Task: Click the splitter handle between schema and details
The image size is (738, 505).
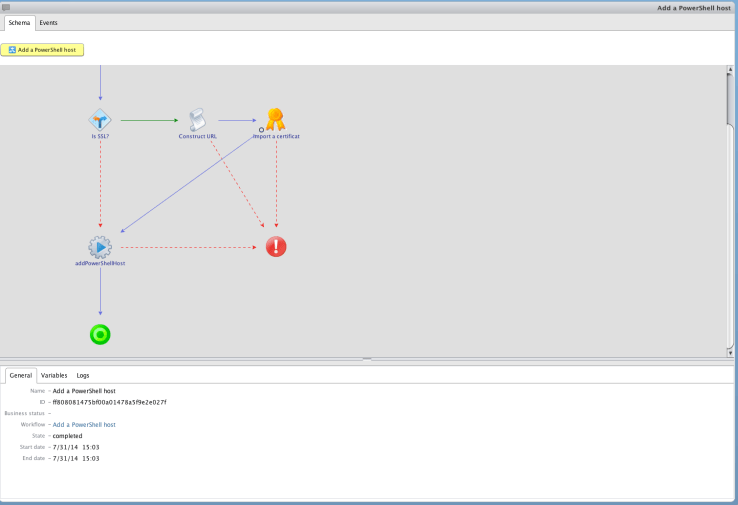Action: (367, 359)
